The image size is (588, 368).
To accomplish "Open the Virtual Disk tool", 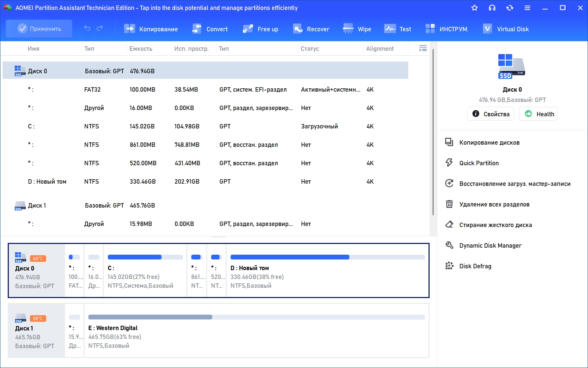I will point(506,29).
